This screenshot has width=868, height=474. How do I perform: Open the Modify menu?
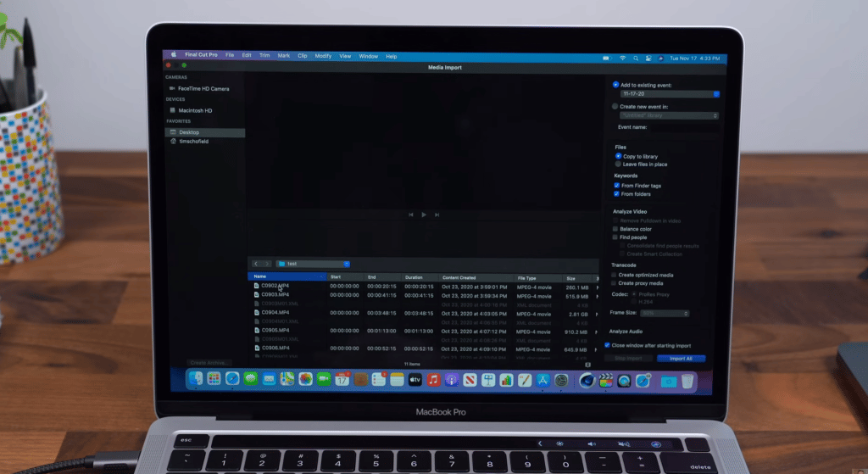[x=323, y=56]
